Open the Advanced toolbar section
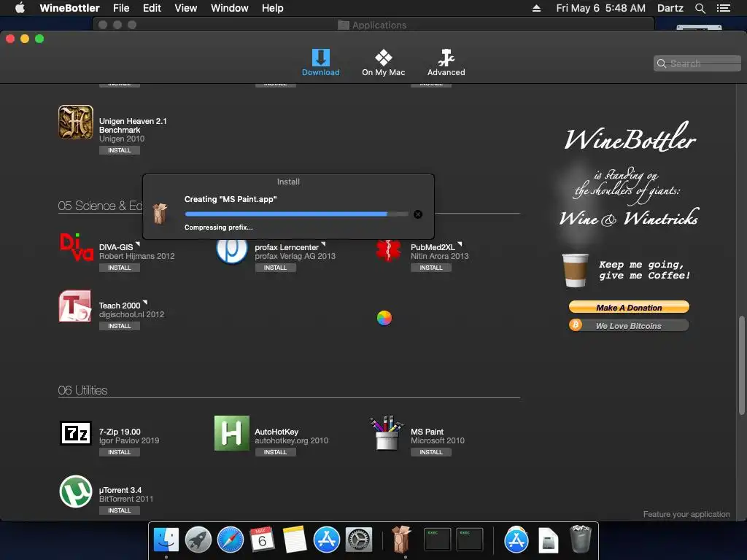 pyautogui.click(x=446, y=63)
